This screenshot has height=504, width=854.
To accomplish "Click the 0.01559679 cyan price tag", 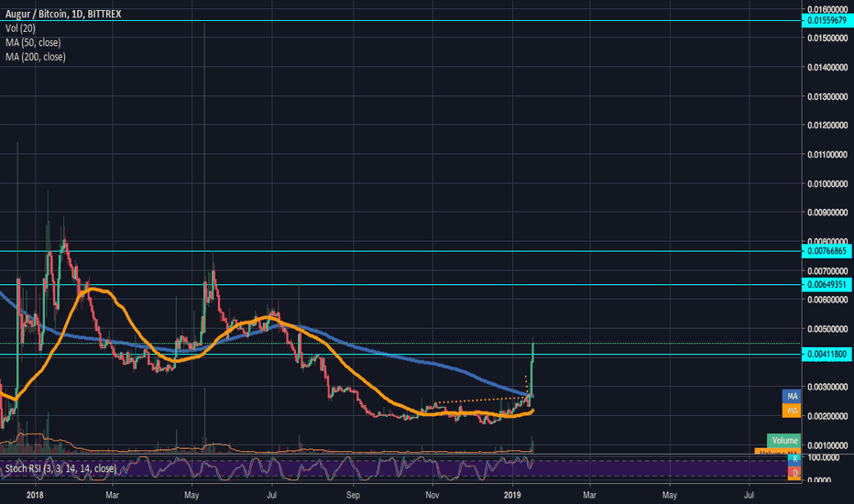I will point(827,21).
